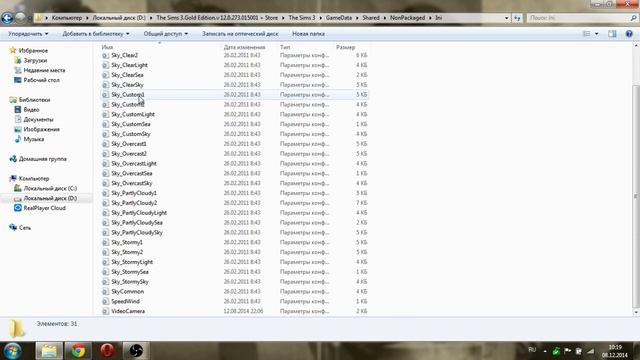Click the system clock in the taskbar

615,351
